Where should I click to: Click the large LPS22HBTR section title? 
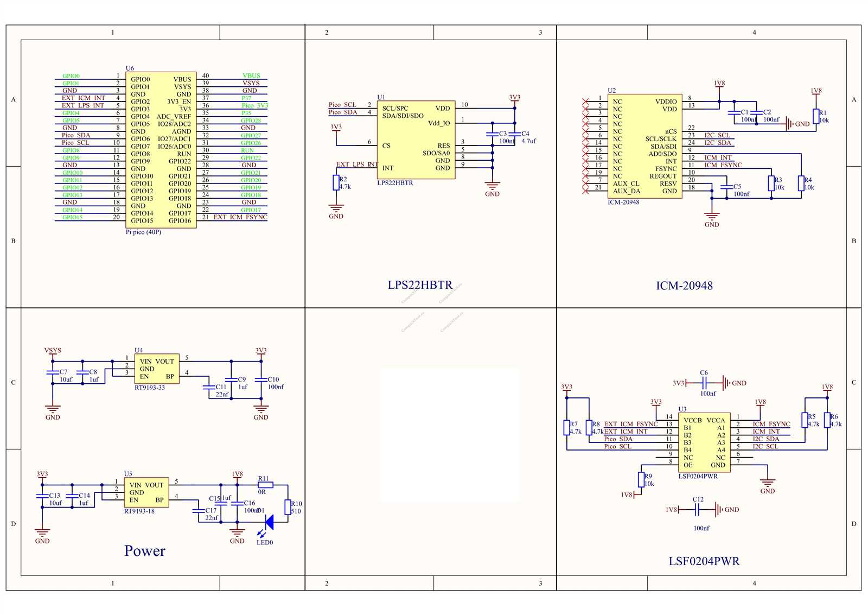420,285
